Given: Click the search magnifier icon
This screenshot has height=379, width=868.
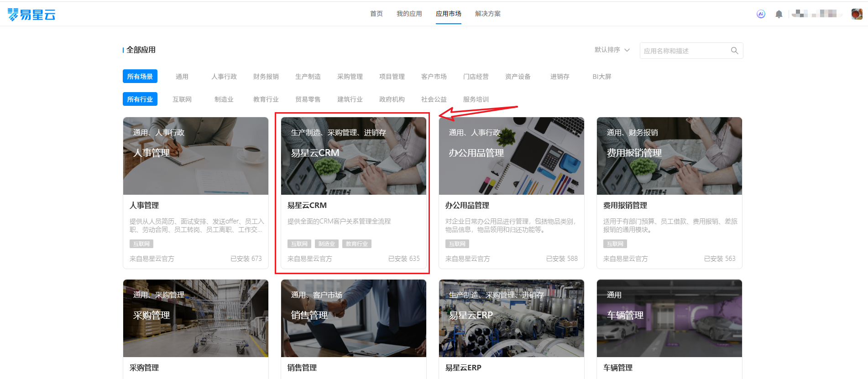Looking at the screenshot, I should pos(734,51).
